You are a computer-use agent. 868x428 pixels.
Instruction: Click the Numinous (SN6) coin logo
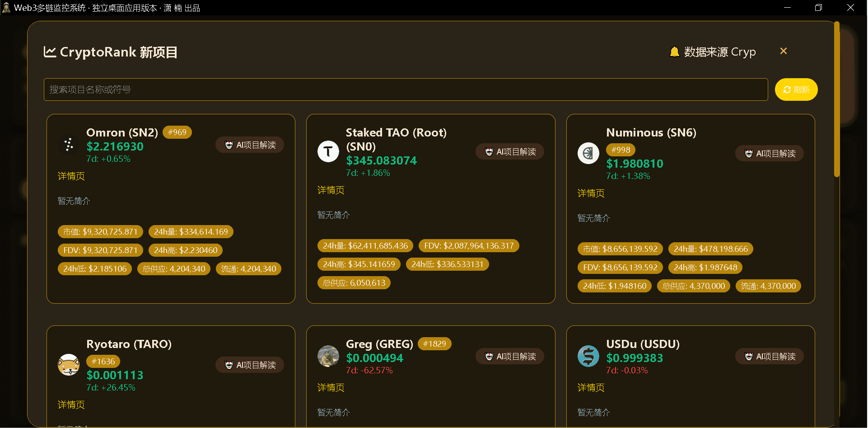588,153
